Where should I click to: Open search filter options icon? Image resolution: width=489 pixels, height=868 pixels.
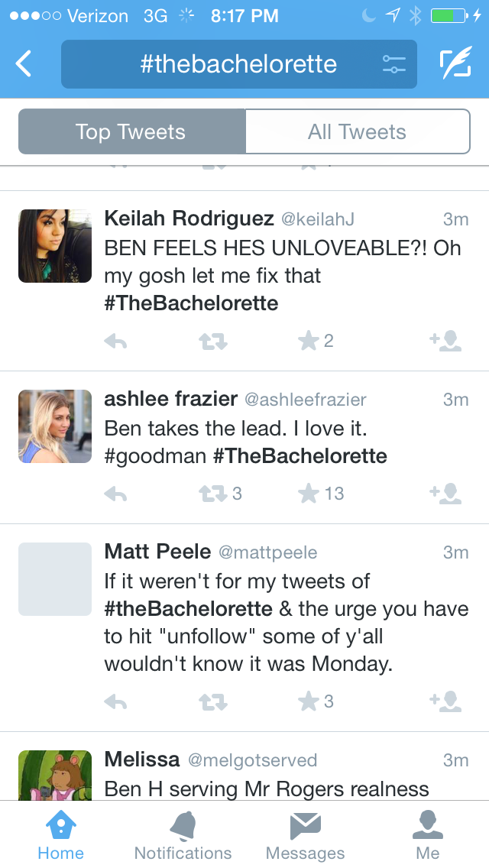pos(394,64)
